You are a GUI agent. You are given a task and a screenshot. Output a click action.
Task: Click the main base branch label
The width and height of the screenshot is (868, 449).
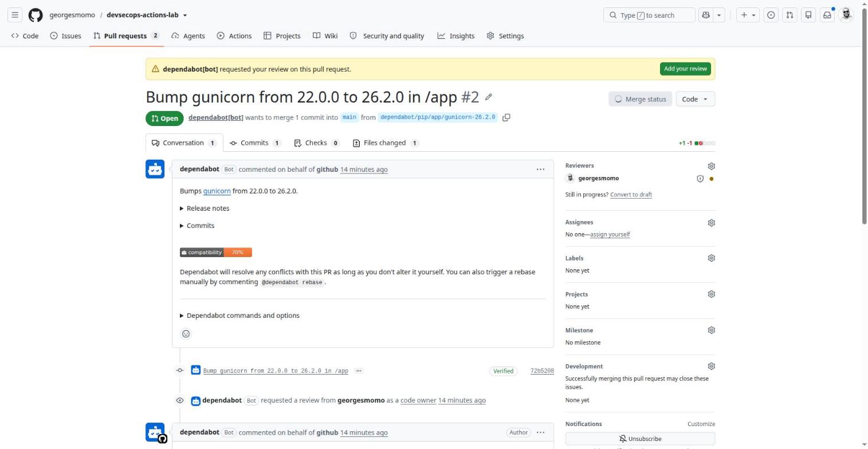coord(349,117)
